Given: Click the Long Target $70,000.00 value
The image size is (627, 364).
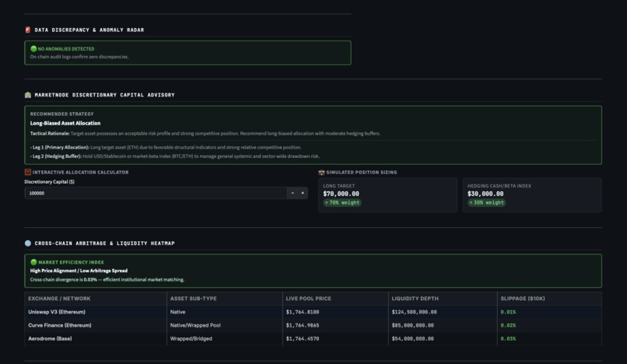Looking at the screenshot, I should point(341,194).
